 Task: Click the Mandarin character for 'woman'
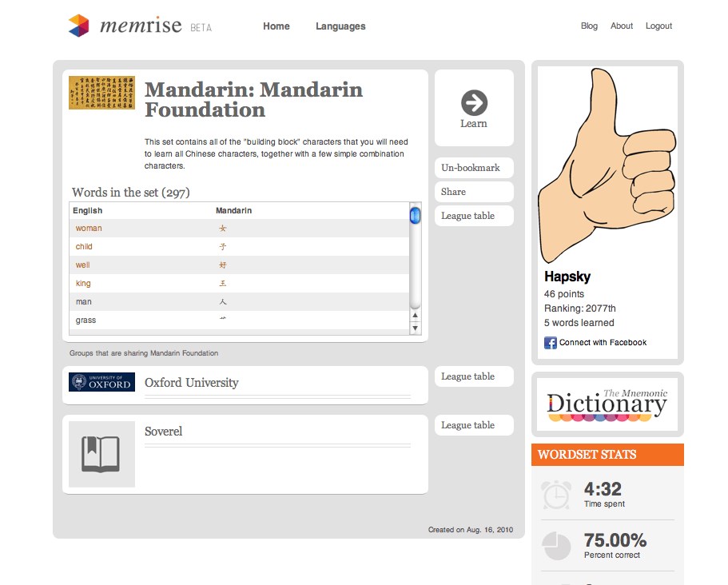(223, 229)
